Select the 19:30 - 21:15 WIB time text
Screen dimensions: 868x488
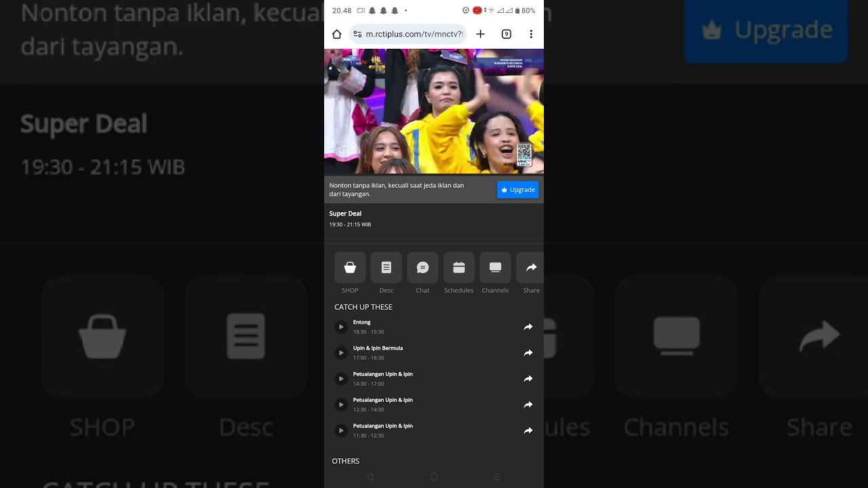tap(350, 224)
